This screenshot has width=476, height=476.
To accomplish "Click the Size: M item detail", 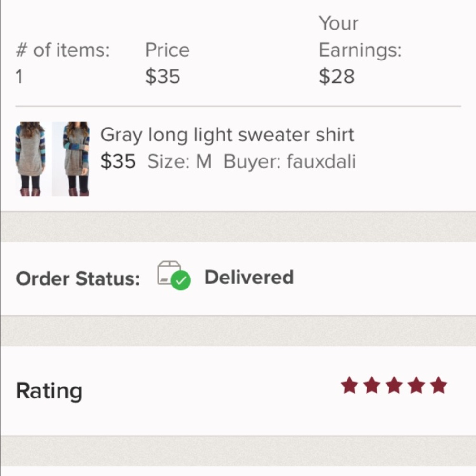I will click(x=179, y=162).
